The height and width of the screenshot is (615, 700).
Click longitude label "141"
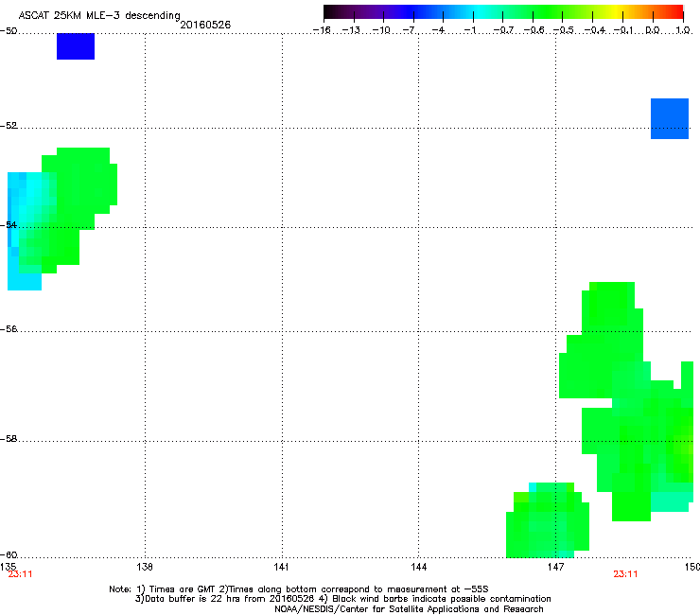281,567
